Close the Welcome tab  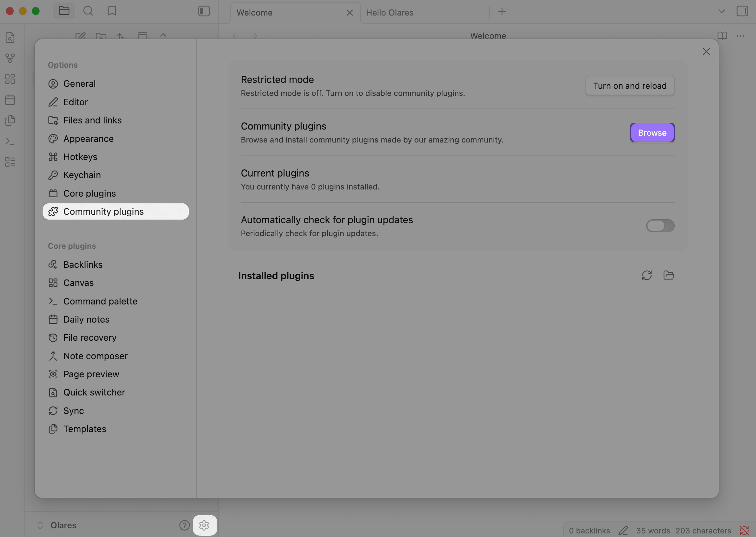pos(349,13)
